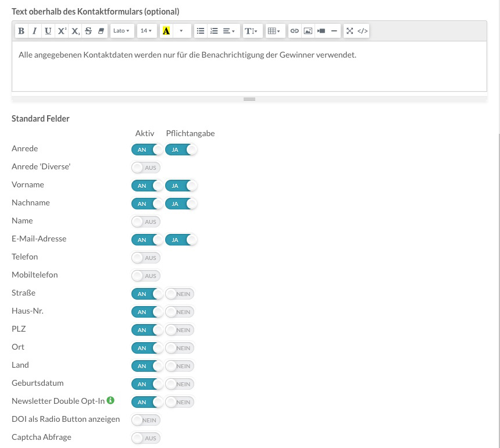Apply strikethrough formatting

(x=88, y=31)
